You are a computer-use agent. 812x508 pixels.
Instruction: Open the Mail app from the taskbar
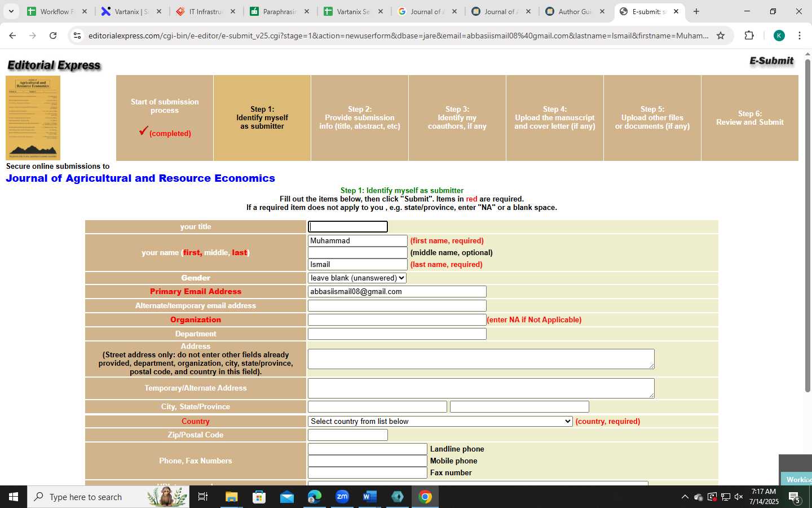tap(286, 497)
